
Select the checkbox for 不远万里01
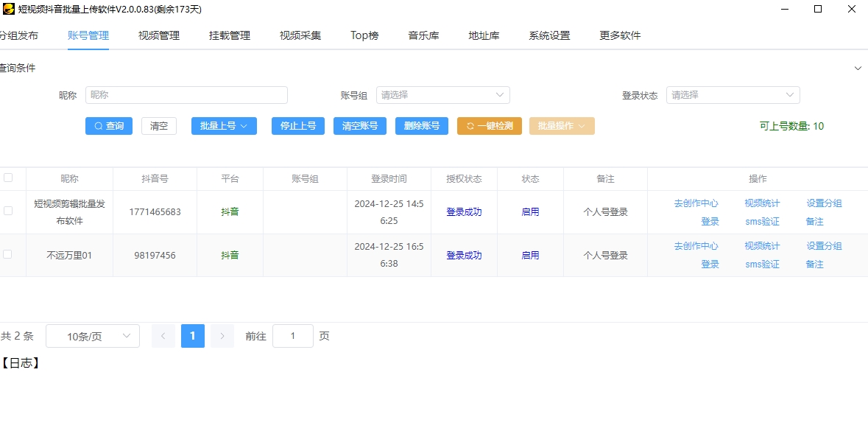(x=8, y=254)
